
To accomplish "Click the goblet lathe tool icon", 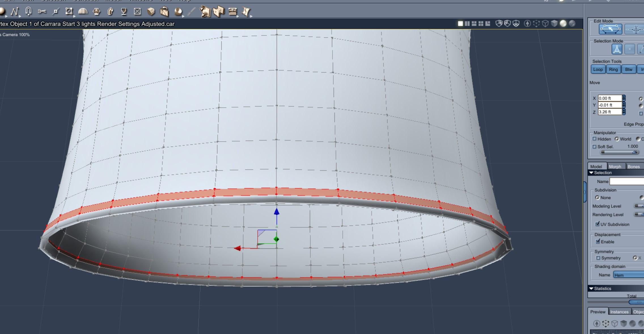I will [124, 11].
